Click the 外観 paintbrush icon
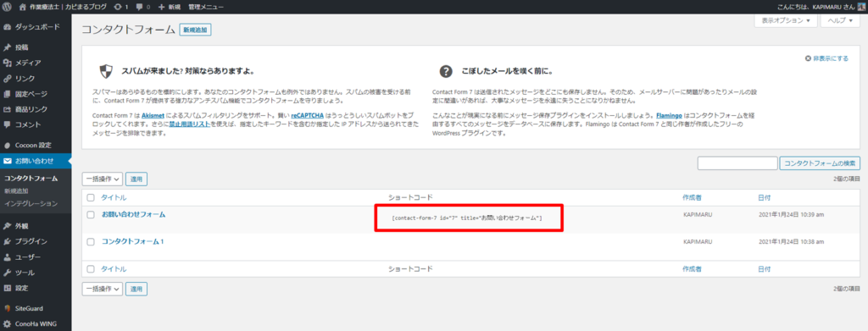This screenshot has width=868, height=331. (7, 226)
